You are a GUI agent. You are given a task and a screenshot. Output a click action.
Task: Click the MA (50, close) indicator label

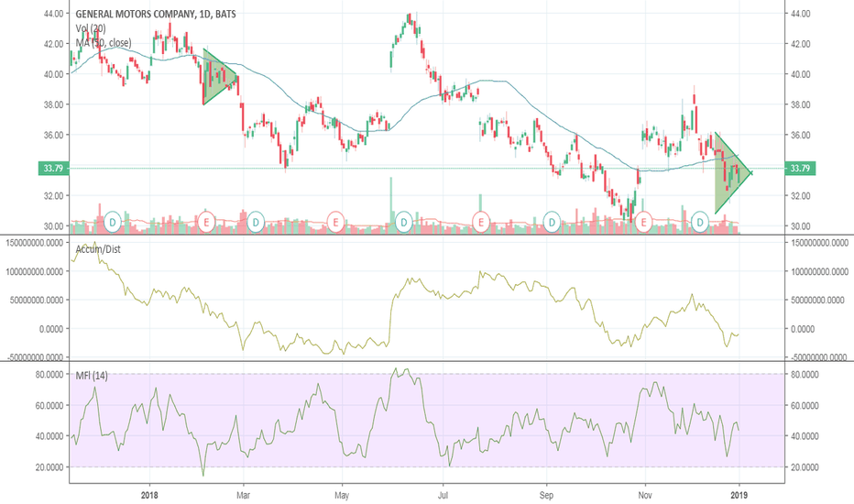pos(103,42)
